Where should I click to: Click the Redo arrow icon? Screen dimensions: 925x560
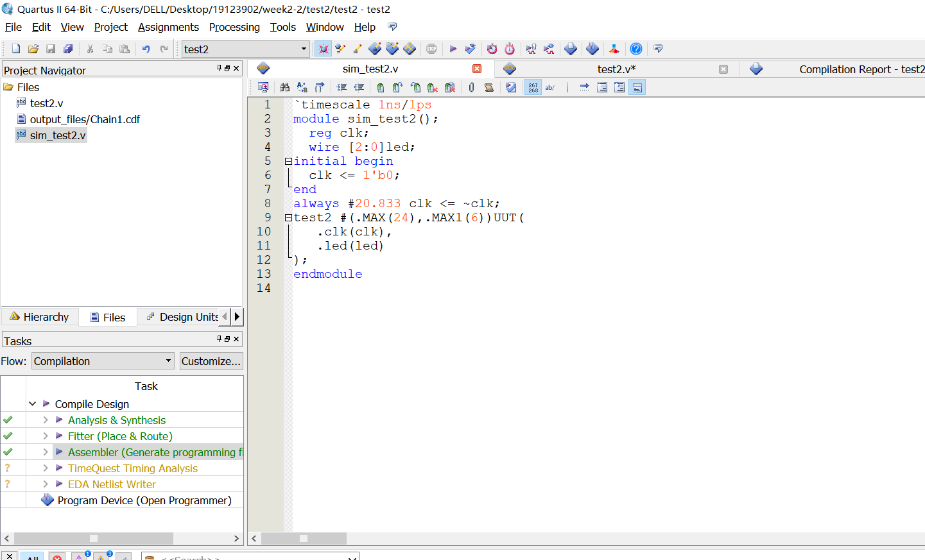164,49
